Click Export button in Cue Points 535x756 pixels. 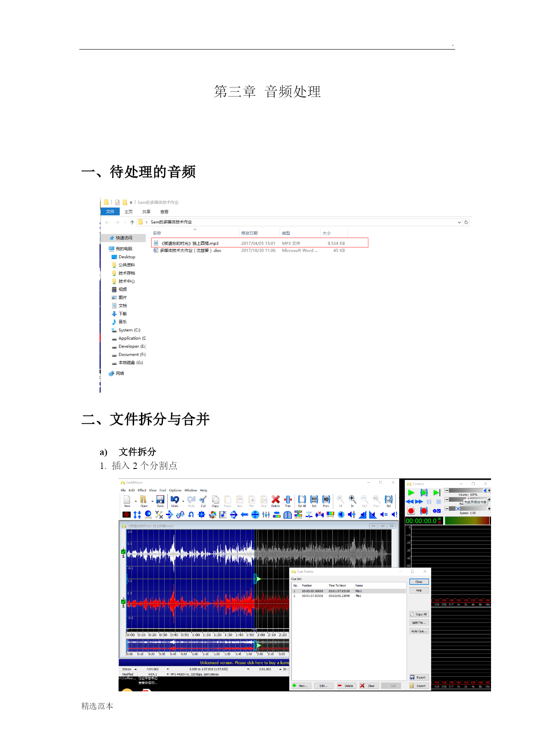tap(419, 678)
